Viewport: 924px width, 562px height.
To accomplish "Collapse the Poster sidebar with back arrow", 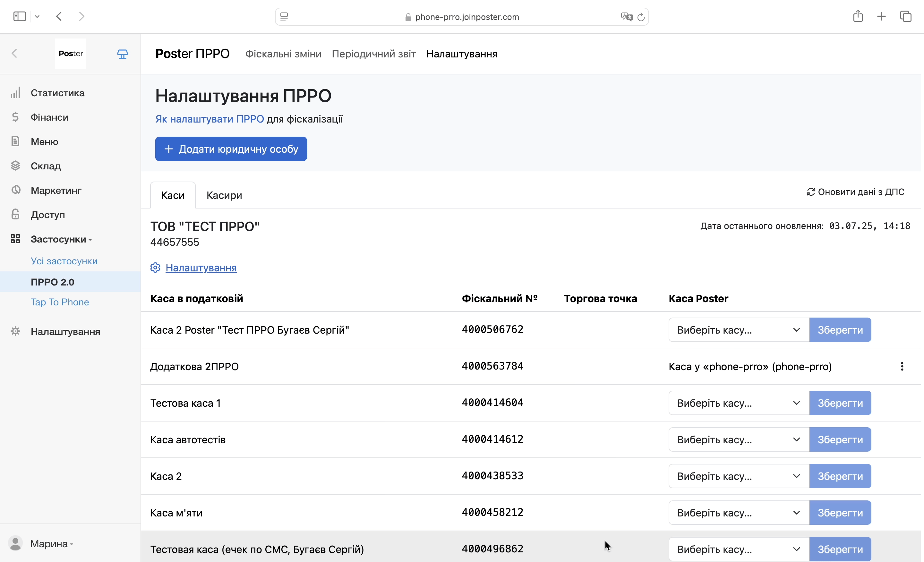I will [x=14, y=54].
